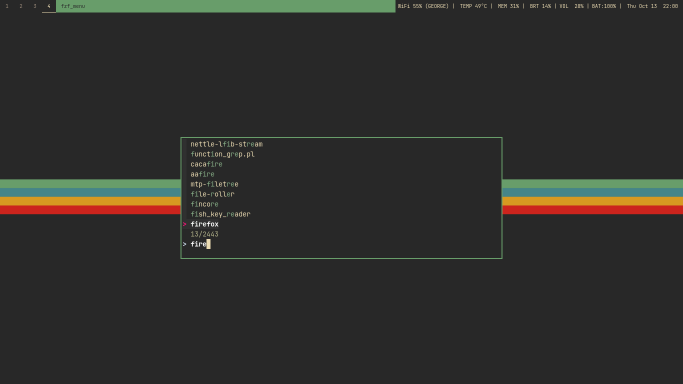Switch to workspace 1
This screenshot has height=384, width=683.
coord(7,6)
